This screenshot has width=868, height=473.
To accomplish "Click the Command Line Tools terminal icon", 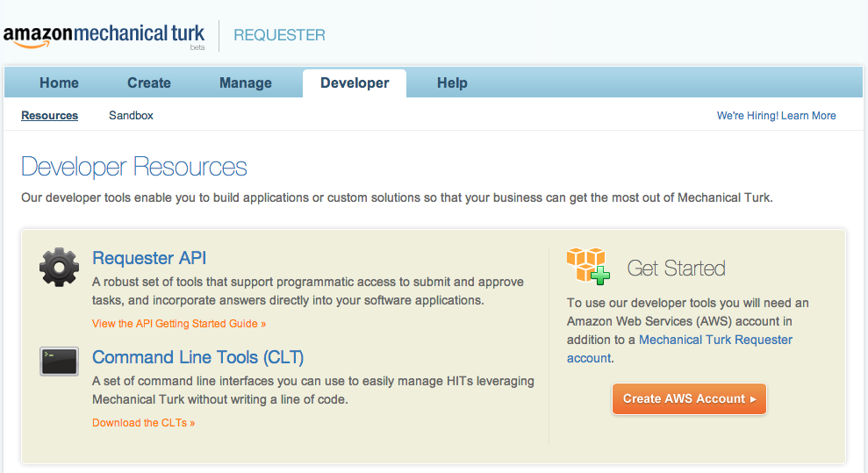I will tap(59, 362).
